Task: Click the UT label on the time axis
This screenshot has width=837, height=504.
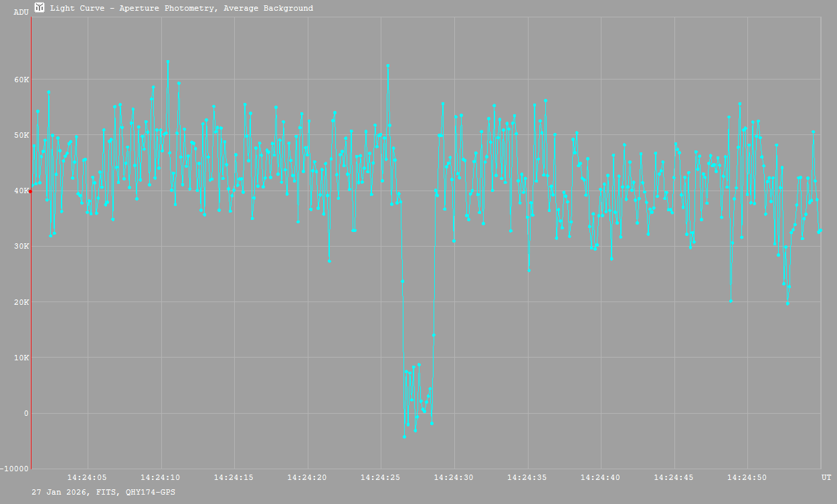Action: (826, 477)
